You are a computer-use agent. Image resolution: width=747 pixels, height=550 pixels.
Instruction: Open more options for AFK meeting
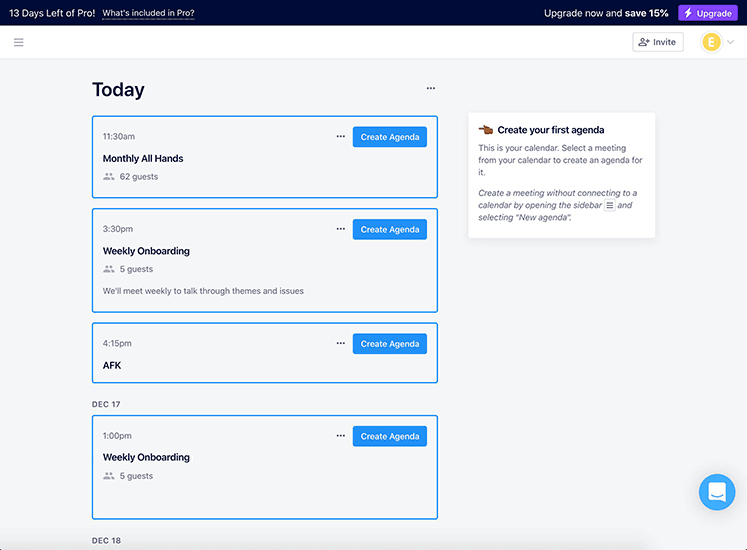coord(341,343)
